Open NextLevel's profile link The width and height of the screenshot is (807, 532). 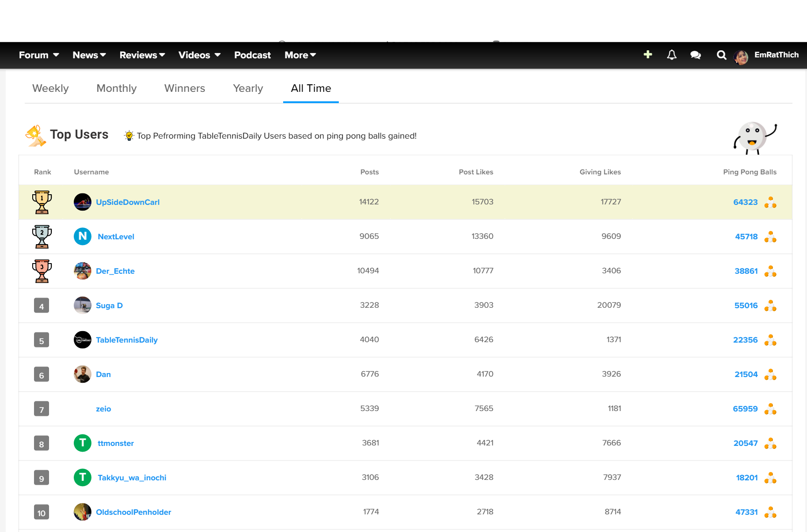coord(116,237)
